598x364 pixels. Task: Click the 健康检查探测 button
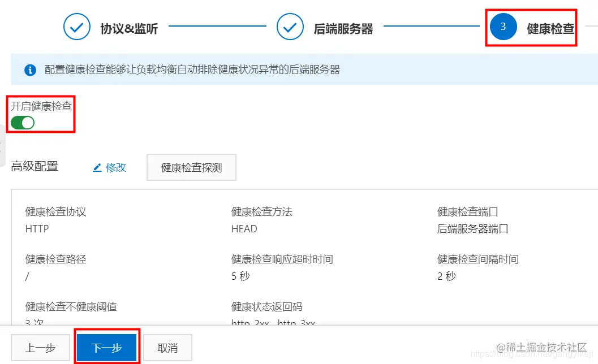point(191,167)
